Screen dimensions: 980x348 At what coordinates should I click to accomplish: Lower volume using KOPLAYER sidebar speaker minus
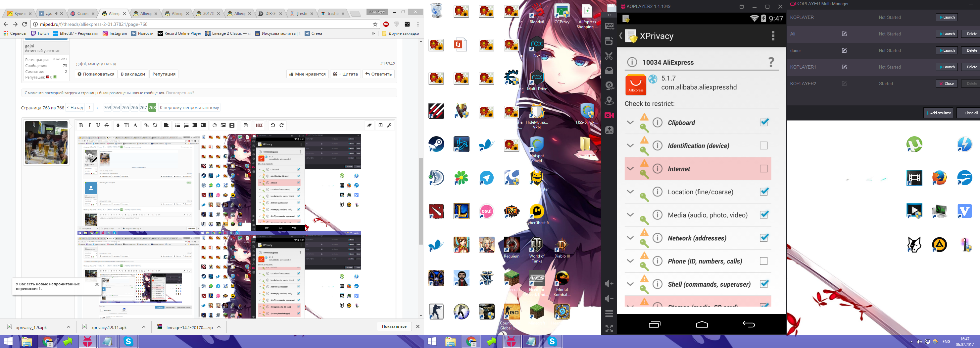coord(609,299)
